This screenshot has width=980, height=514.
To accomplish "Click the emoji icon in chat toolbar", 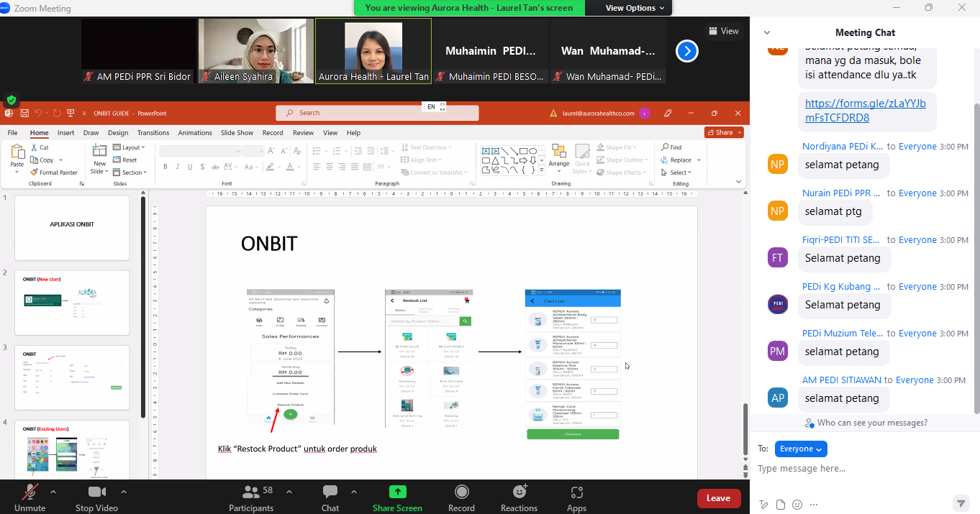I will [797, 505].
